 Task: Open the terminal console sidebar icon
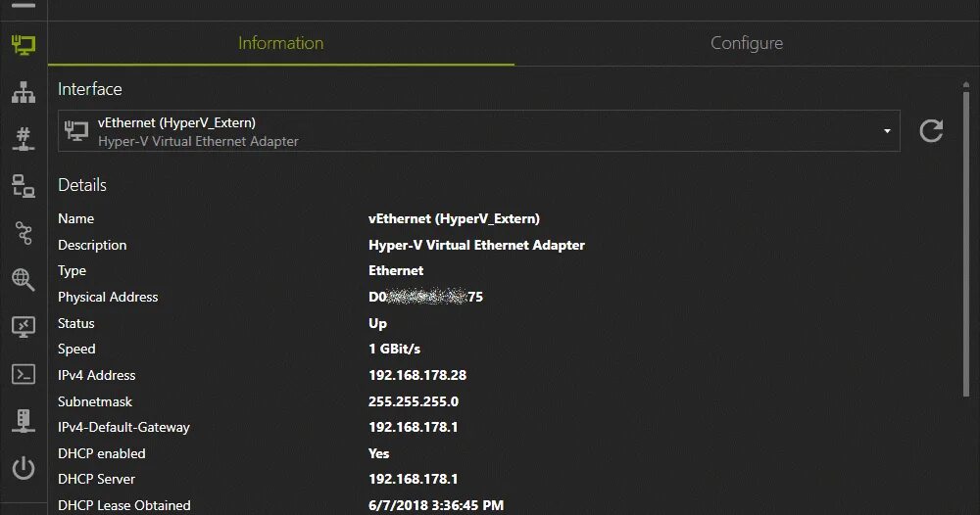(24, 374)
